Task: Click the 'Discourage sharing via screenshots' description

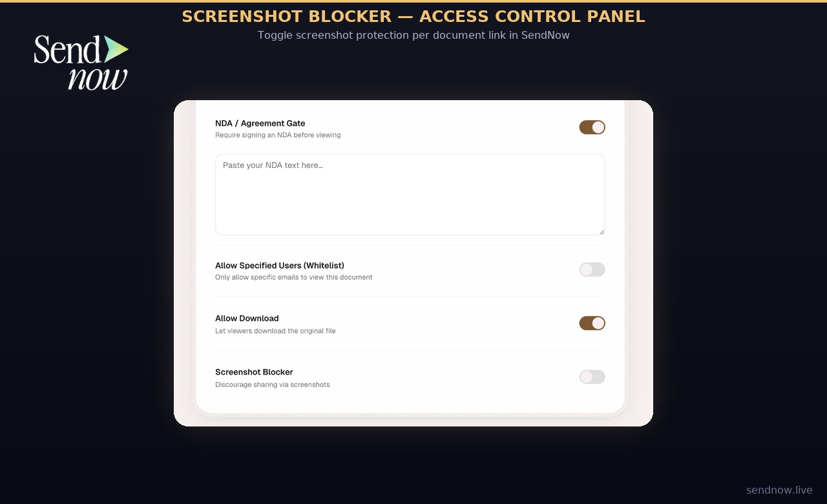Action: pyautogui.click(x=272, y=384)
